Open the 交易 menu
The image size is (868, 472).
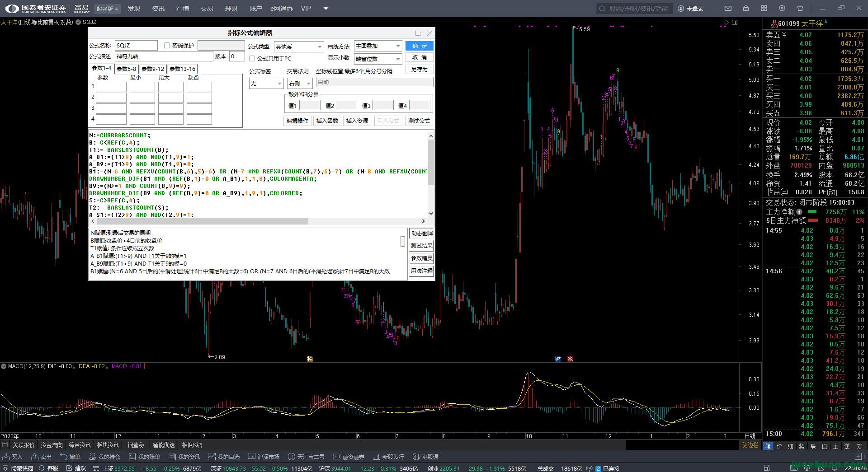point(207,9)
